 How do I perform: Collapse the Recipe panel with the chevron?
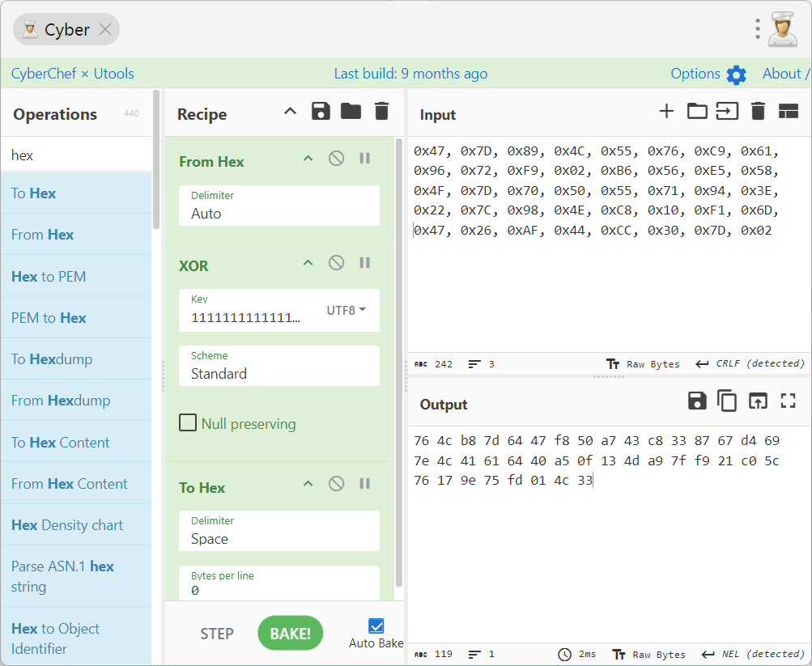290,111
